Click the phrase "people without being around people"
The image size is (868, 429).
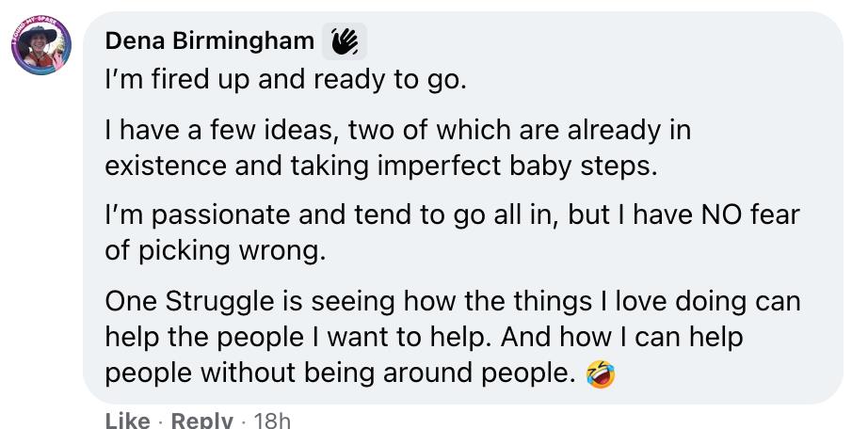(x=339, y=372)
